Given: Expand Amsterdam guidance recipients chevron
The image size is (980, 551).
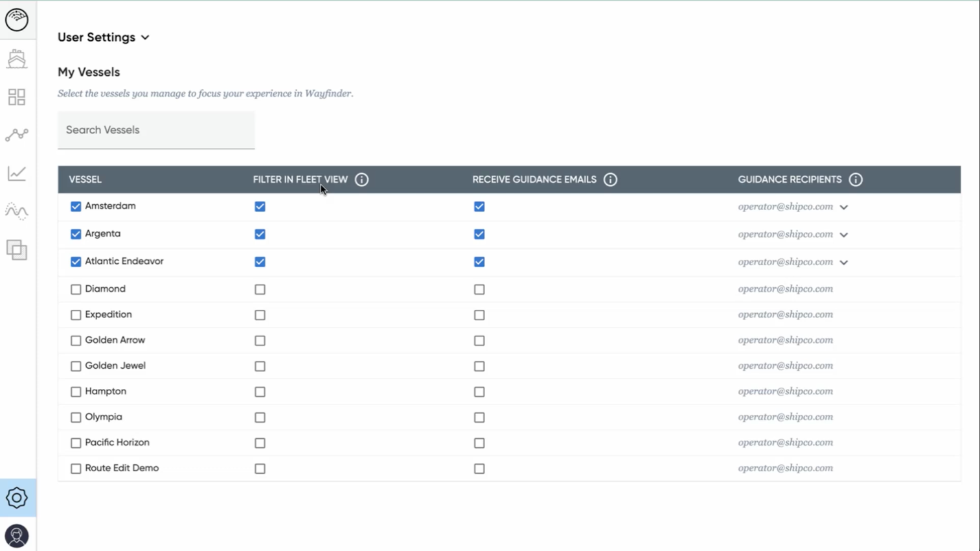Looking at the screenshot, I should tap(843, 207).
